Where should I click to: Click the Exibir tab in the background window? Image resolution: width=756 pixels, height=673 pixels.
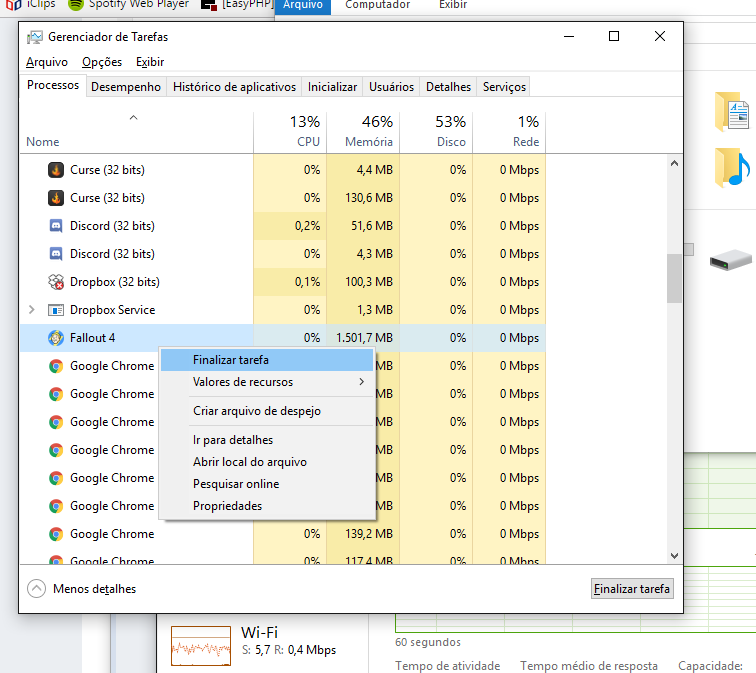pos(453,5)
